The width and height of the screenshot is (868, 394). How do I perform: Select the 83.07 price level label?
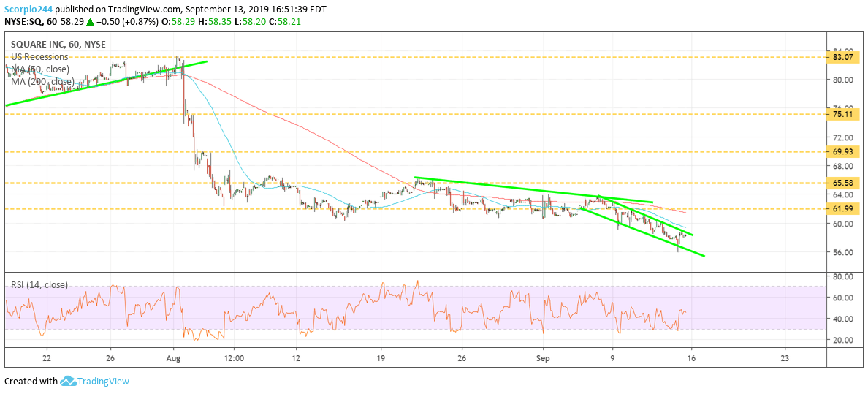(844, 56)
